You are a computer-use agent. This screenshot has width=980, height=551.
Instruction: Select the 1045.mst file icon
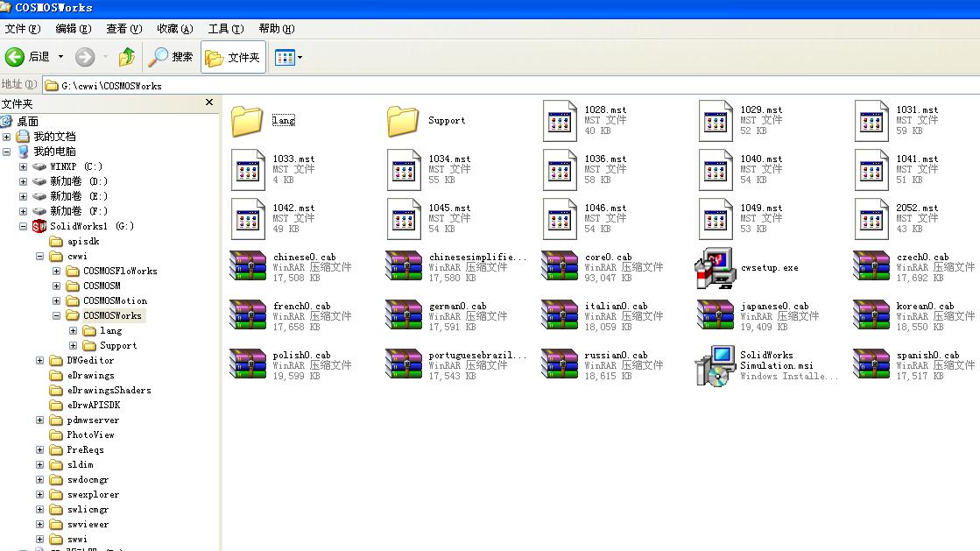pos(404,219)
